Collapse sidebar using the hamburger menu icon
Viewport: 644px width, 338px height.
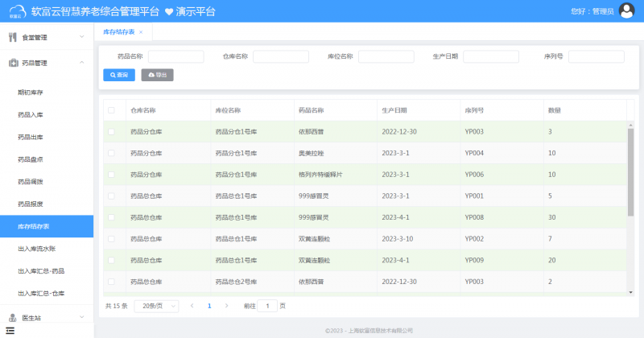point(10,331)
